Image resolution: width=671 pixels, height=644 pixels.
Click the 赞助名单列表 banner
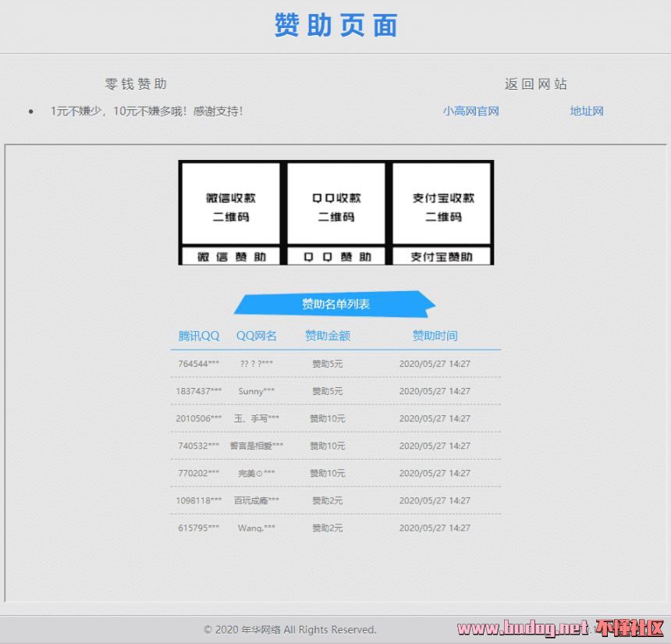click(x=335, y=304)
